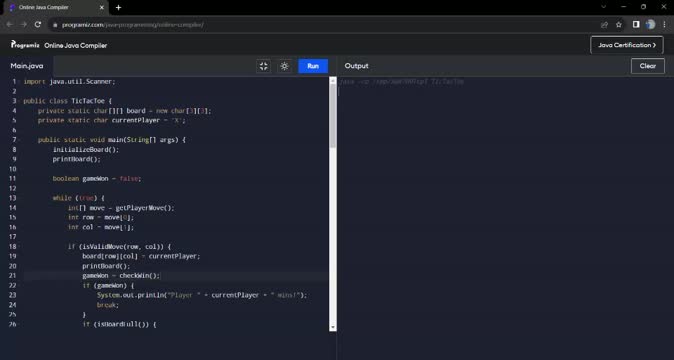Share this page icon
674x360 pixels.
(x=604, y=25)
